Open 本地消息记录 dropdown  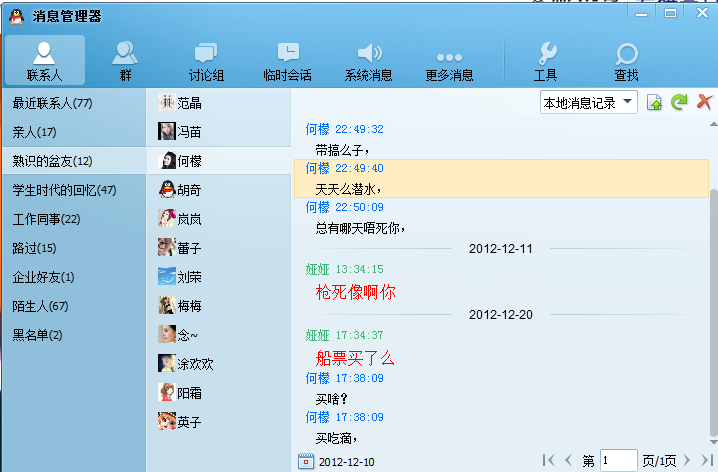pos(588,103)
